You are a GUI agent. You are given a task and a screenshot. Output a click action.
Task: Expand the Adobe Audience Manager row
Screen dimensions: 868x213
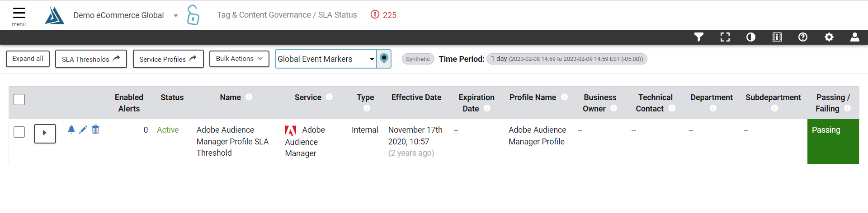pos(45,134)
